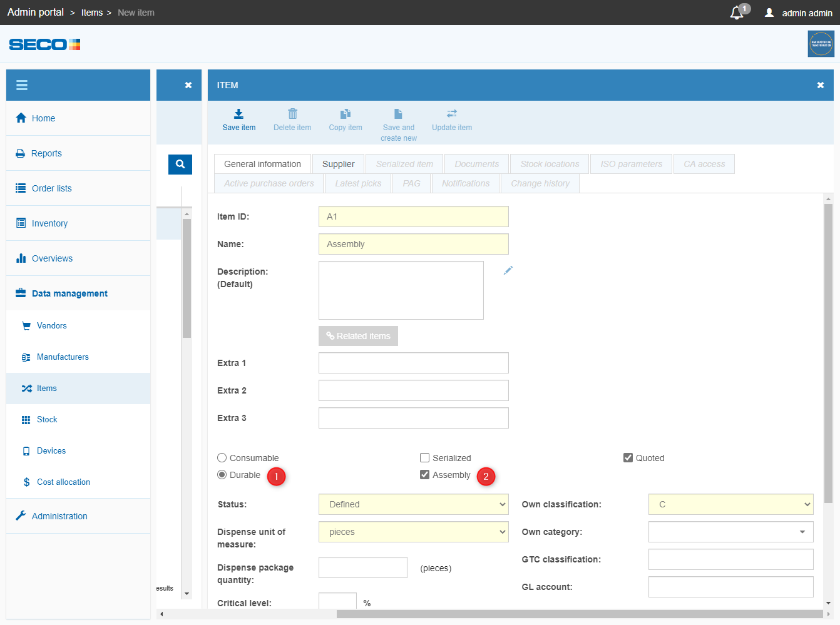Expand the Administration section

(x=78, y=516)
